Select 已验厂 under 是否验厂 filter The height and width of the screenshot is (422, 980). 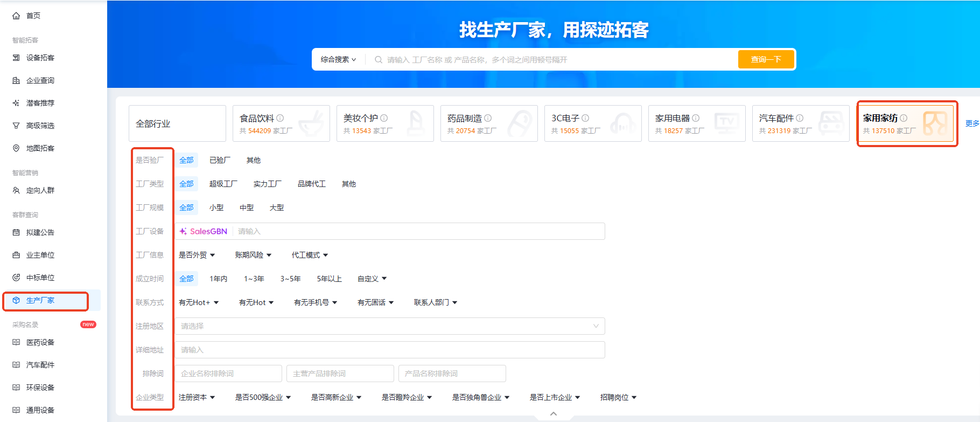coord(220,160)
